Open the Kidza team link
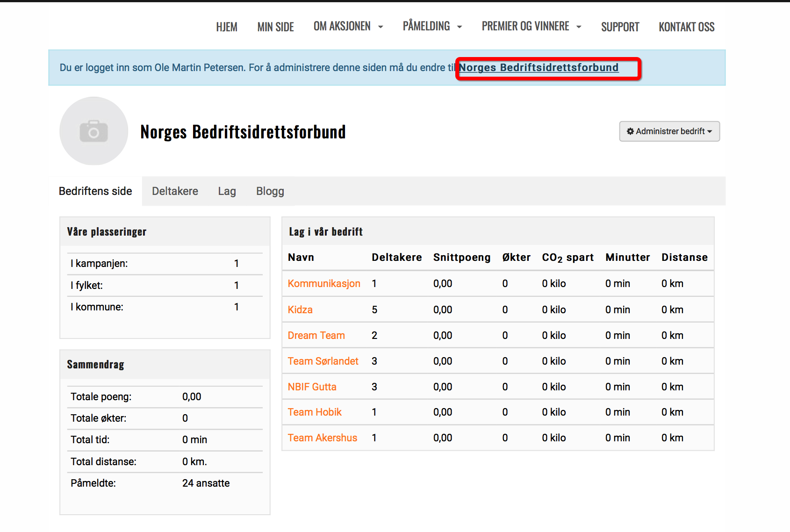 (300, 310)
